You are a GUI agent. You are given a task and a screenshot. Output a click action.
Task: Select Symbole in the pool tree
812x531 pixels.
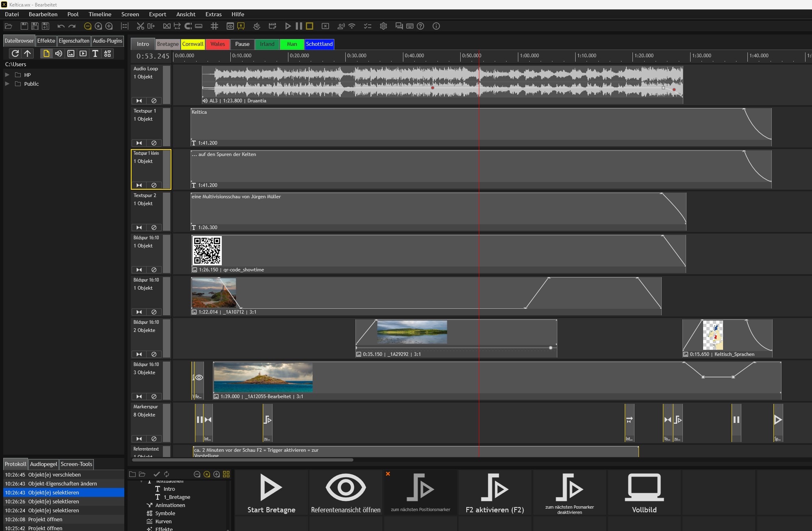click(x=165, y=513)
